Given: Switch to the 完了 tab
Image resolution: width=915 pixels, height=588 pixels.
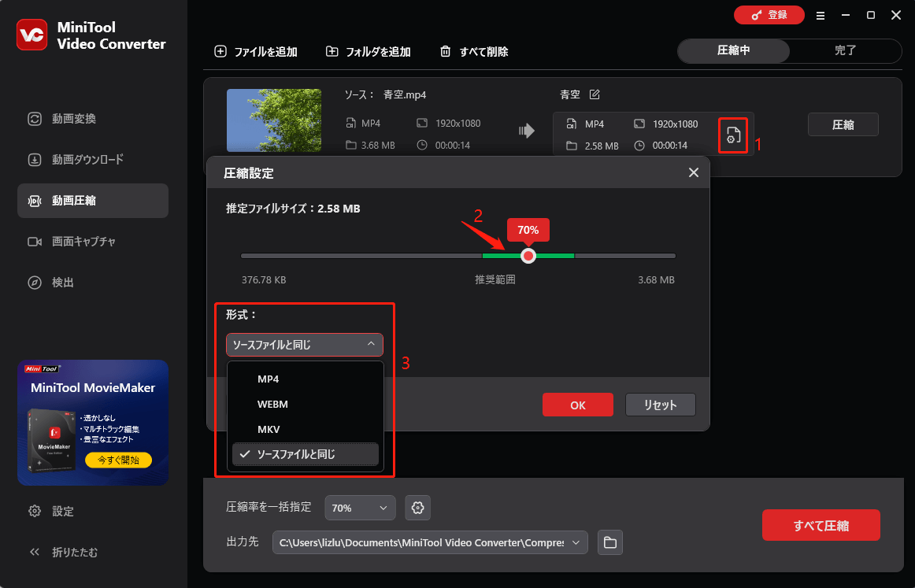Looking at the screenshot, I should click(x=845, y=50).
